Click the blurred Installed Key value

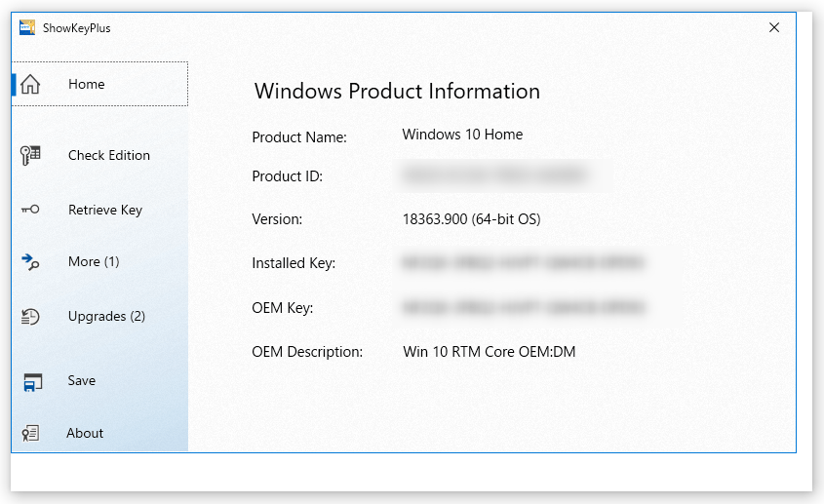click(x=523, y=262)
